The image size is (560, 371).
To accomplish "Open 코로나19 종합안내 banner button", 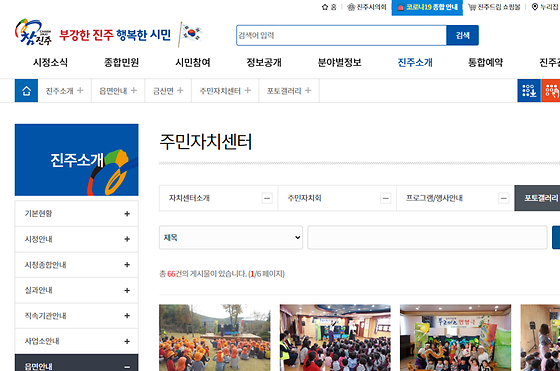I will [427, 7].
